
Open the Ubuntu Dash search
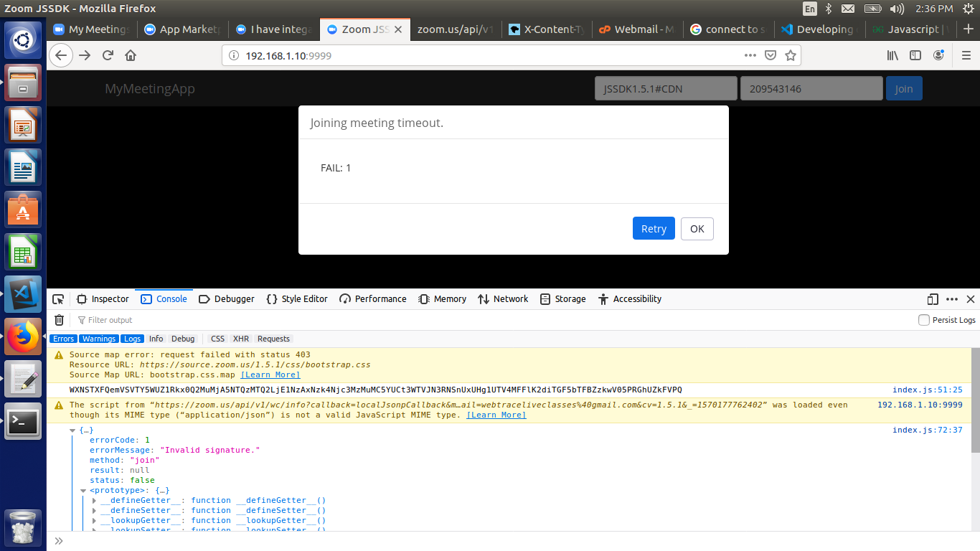click(x=24, y=40)
